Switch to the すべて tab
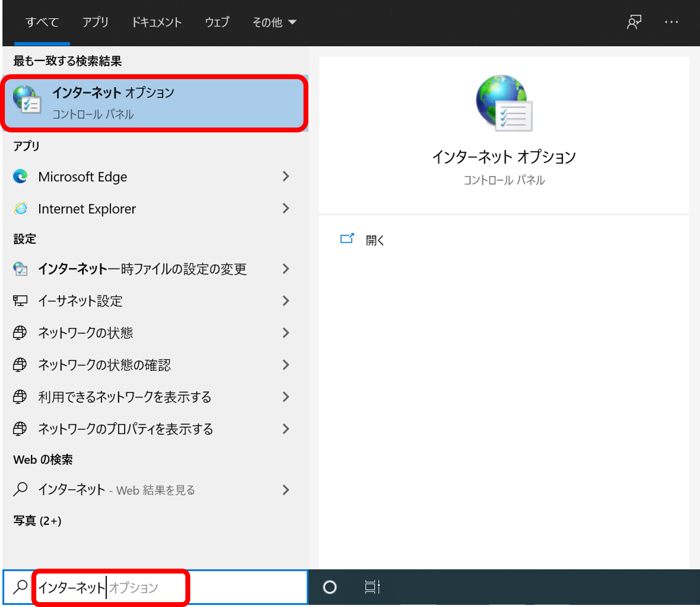This screenshot has height=607, width=700. pos(42,22)
